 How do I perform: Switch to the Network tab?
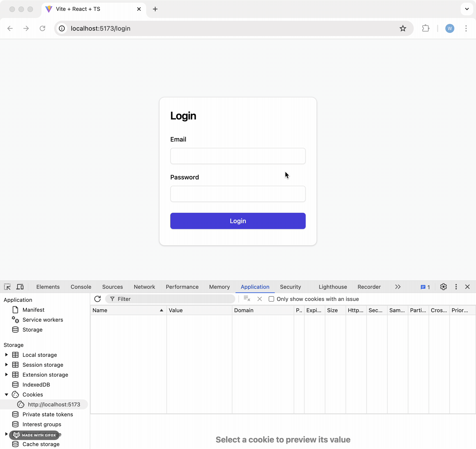pos(144,287)
